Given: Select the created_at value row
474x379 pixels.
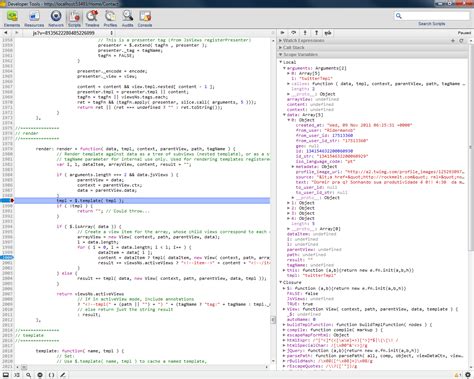Looking at the screenshot, I should click(354, 125).
